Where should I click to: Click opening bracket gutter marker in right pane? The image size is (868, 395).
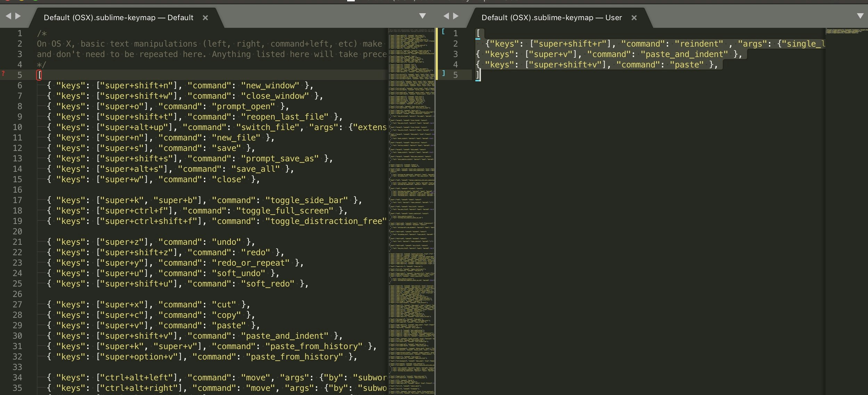click(x=443, y=31)
